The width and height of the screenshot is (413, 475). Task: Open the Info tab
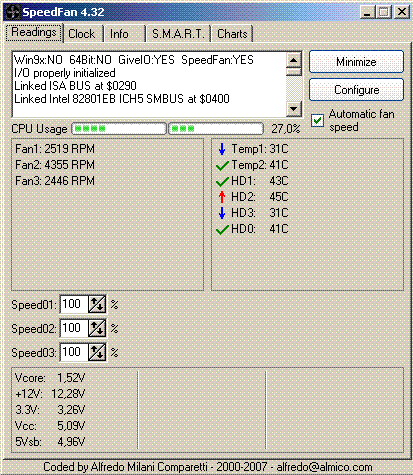coord(123,34)
